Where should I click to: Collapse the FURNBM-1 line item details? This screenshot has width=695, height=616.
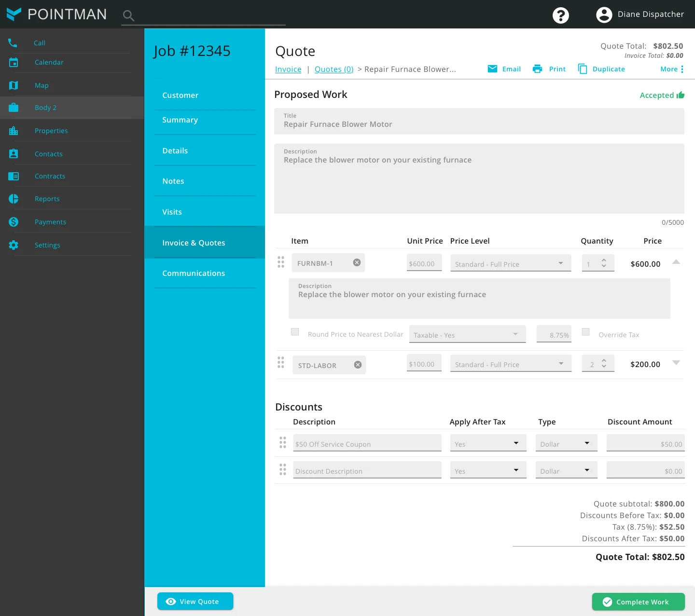[676, 262]
